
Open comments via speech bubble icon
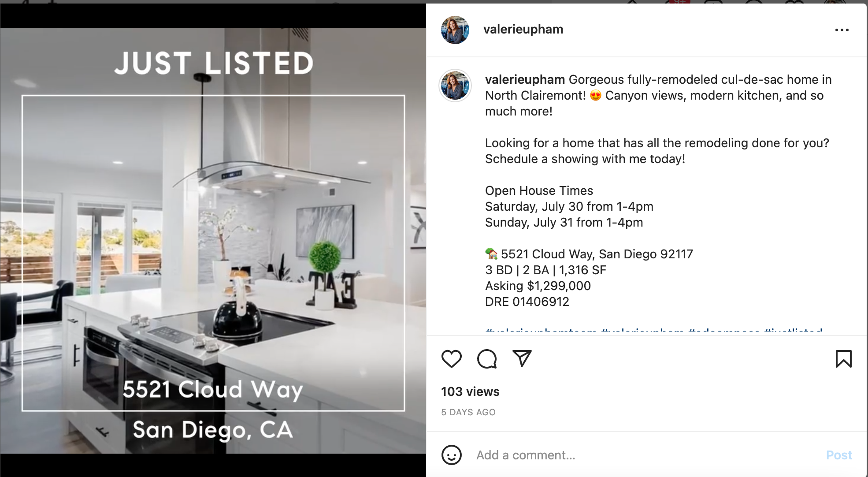point(487,359)
